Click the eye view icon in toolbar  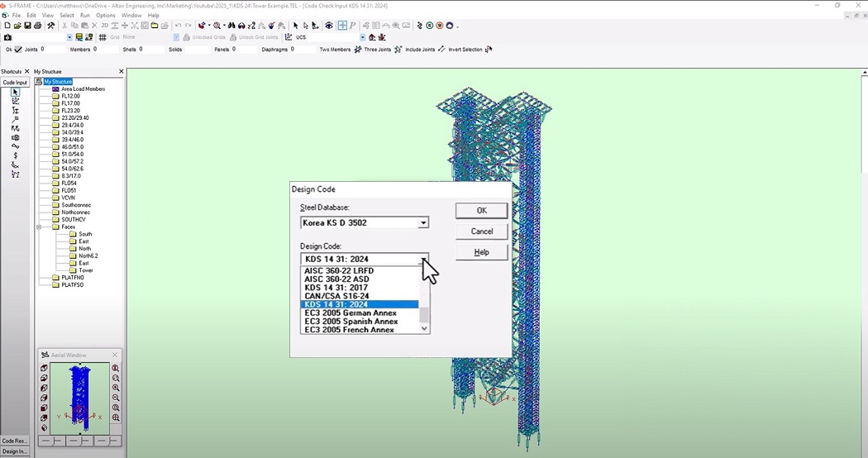pyautogui.click(x=329, y=26)
